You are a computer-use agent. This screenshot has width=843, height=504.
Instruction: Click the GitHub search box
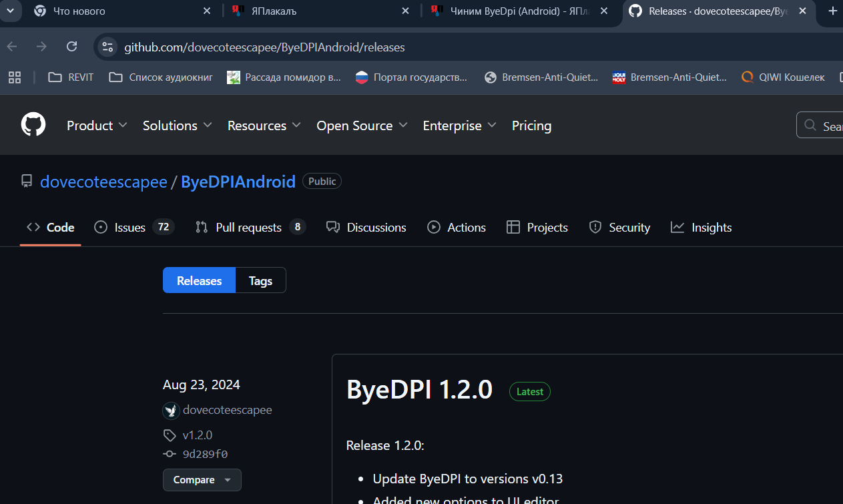[x=820, y=125]
